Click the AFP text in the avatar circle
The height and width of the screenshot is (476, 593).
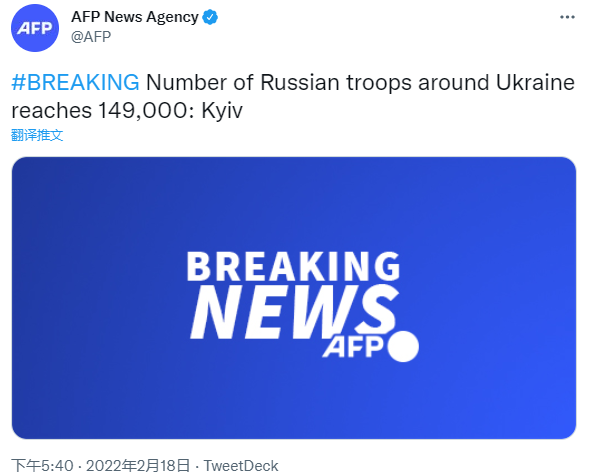click(35, 28)
